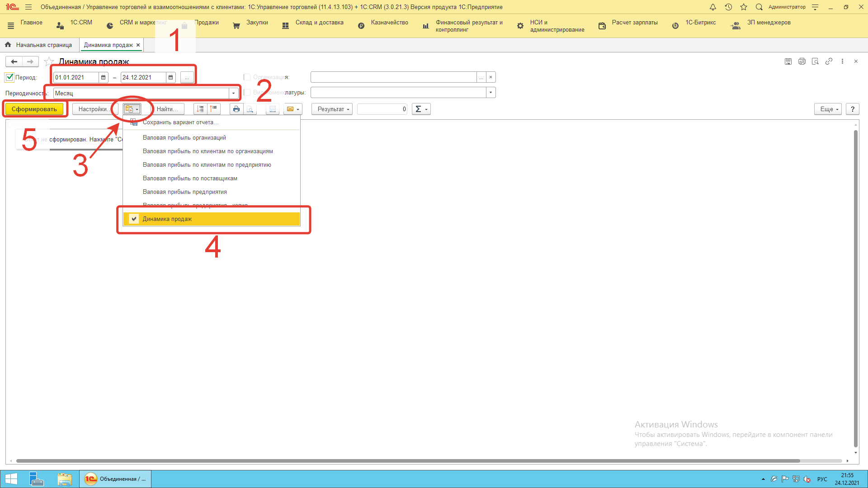
Task: Click the print report icon
Action: click(236, 109)
